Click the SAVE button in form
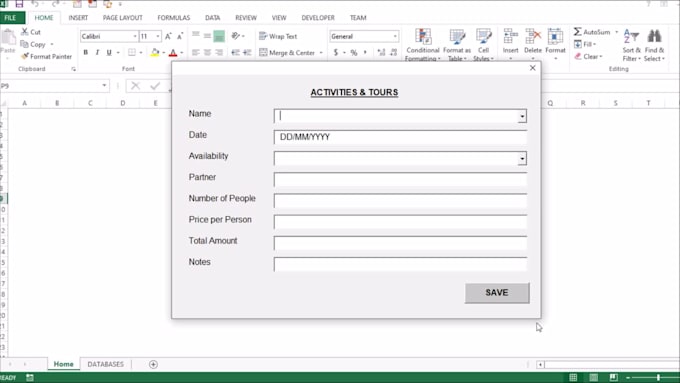This screenshot has width=680, height=383. click(x=497, y=293)
